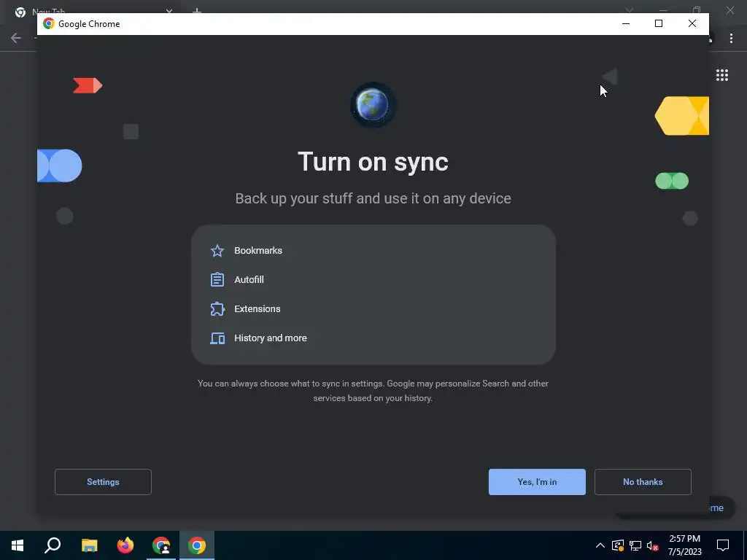Open File Explorer from taskbar
Image resolution: width=747 pixels, height=560 pixels.
[x=89, y=545]
